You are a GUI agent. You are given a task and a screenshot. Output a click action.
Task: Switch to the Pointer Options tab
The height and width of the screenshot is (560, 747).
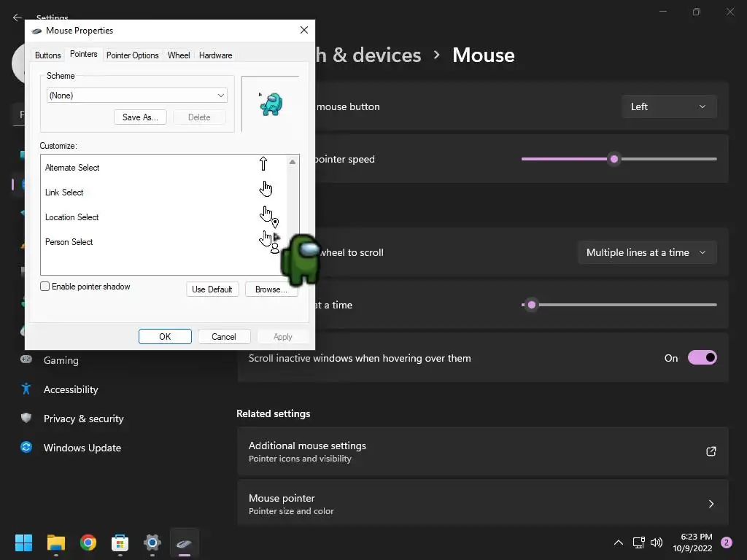(133, 55)
